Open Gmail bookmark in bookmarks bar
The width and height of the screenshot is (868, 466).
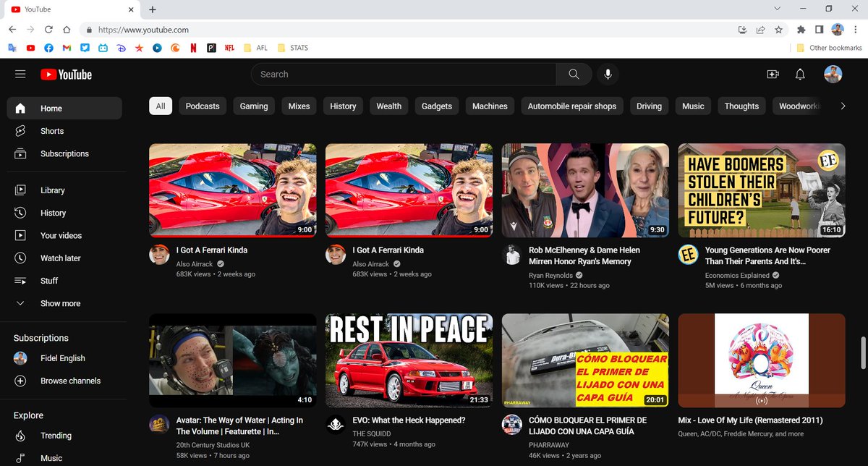pos(67,48)
